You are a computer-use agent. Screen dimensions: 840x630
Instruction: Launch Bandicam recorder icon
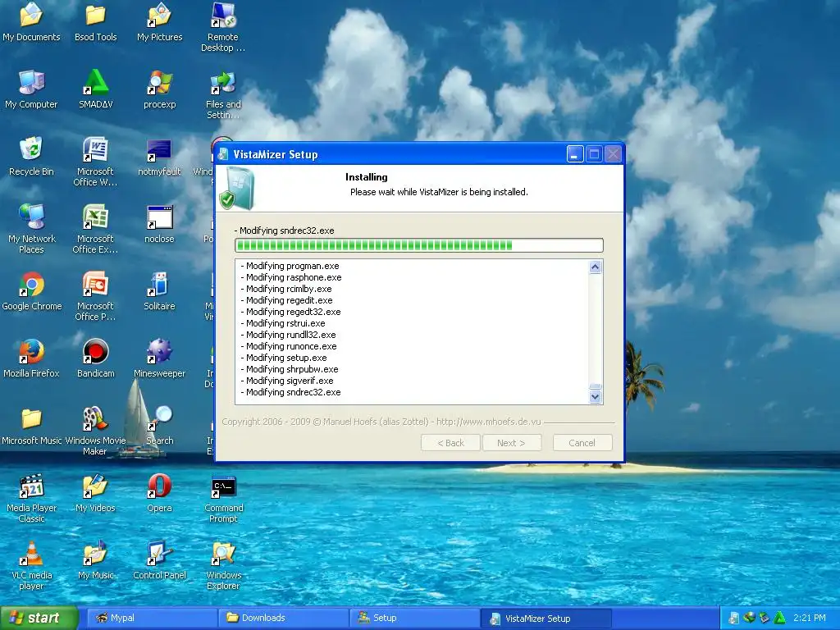click(95, 359)
